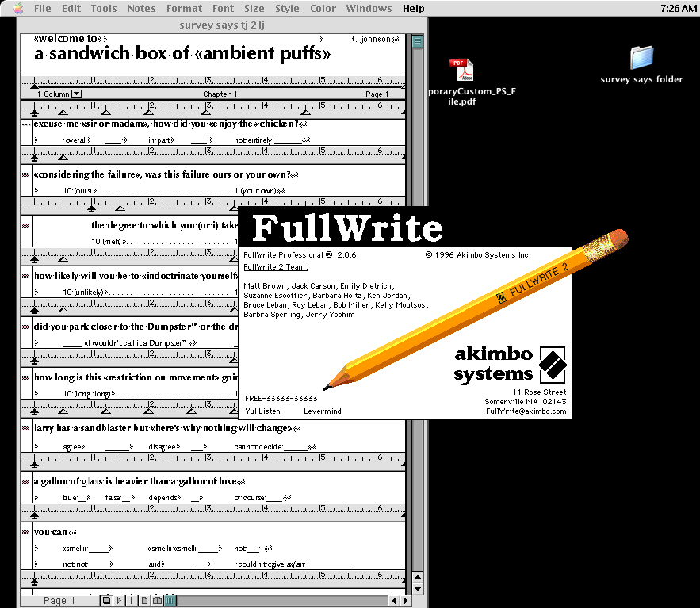Open the Color menu
The width and height of the screenshot is (700, 608).
(323, 8)
